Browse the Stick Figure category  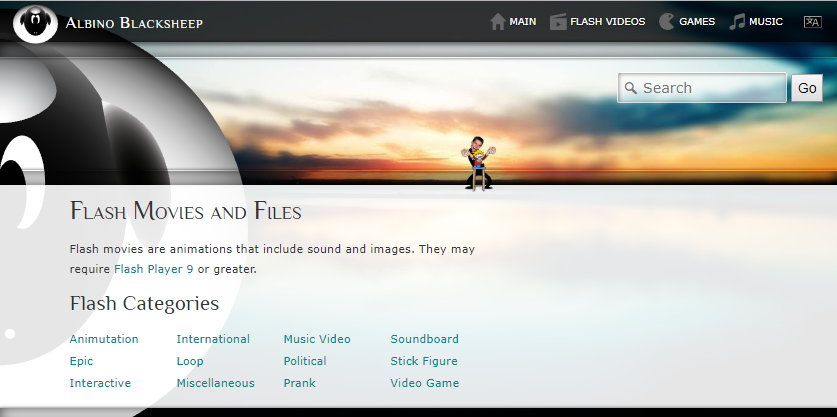tap(424, 361)
